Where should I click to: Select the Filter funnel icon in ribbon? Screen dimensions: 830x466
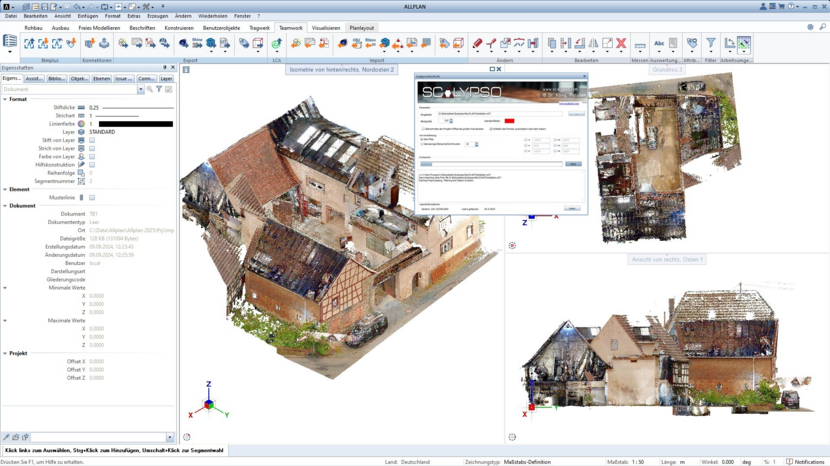pos(711,44)
